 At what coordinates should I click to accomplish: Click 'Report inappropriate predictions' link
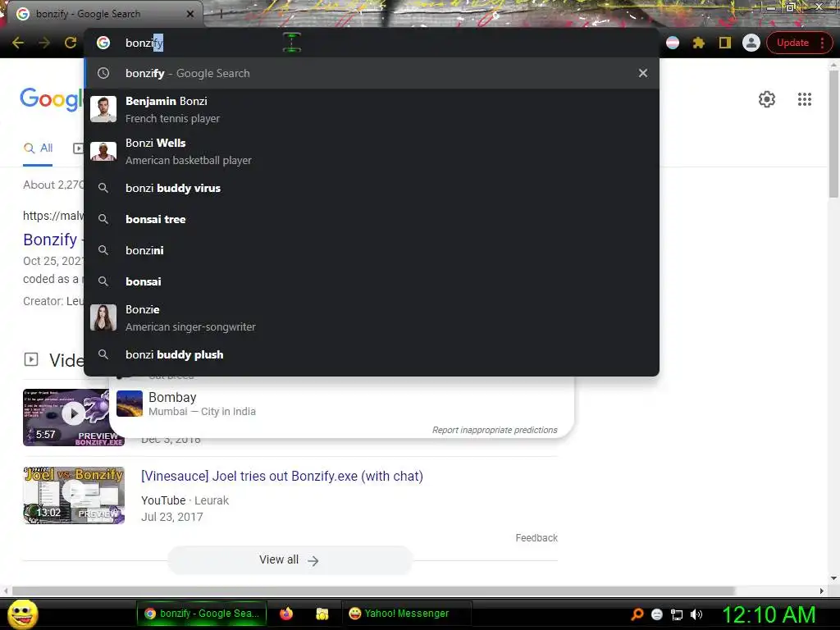tap(495, 430)
